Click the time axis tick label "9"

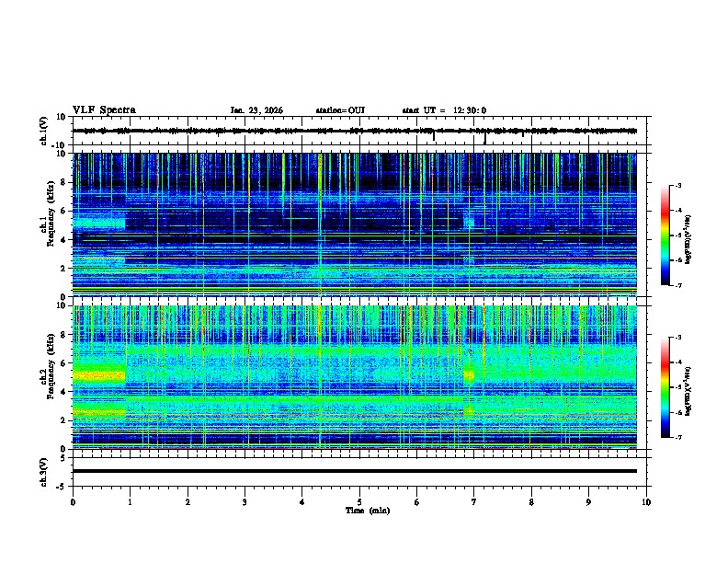tap(588, 502)
